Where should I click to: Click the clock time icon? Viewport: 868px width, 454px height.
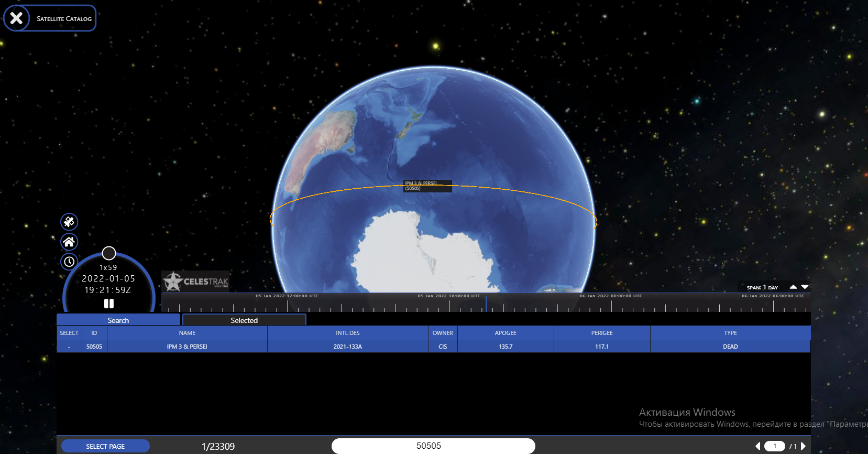click(69, 262)
